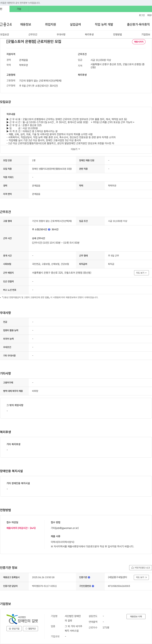
Task: Jump to 우대사항 section tab
Action: 61,34
